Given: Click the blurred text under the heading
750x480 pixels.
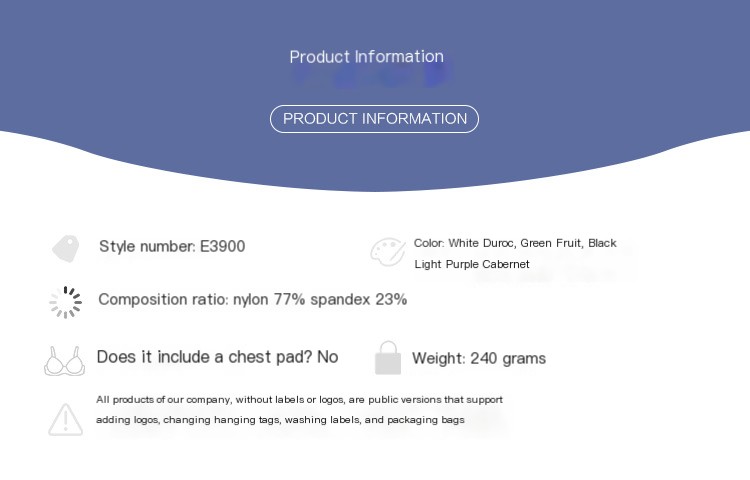Looking at the screenshot, I should click(372, 76).
